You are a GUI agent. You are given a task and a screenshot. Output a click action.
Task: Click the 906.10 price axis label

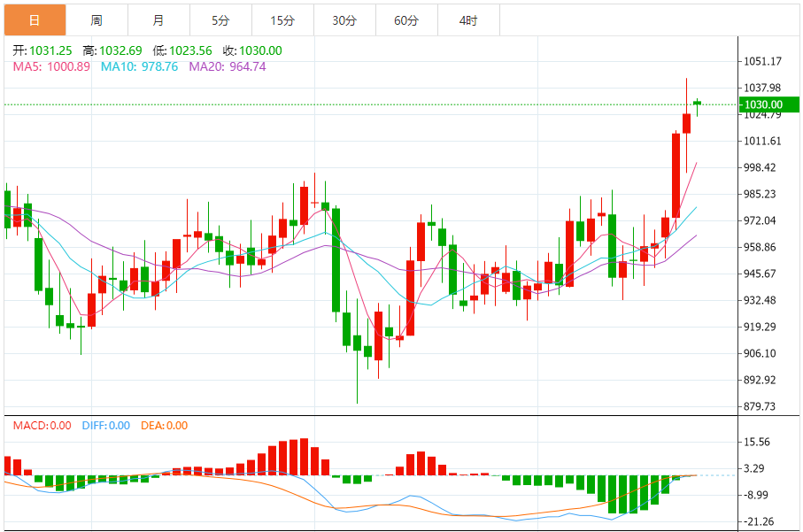click(x=760, y=353)
